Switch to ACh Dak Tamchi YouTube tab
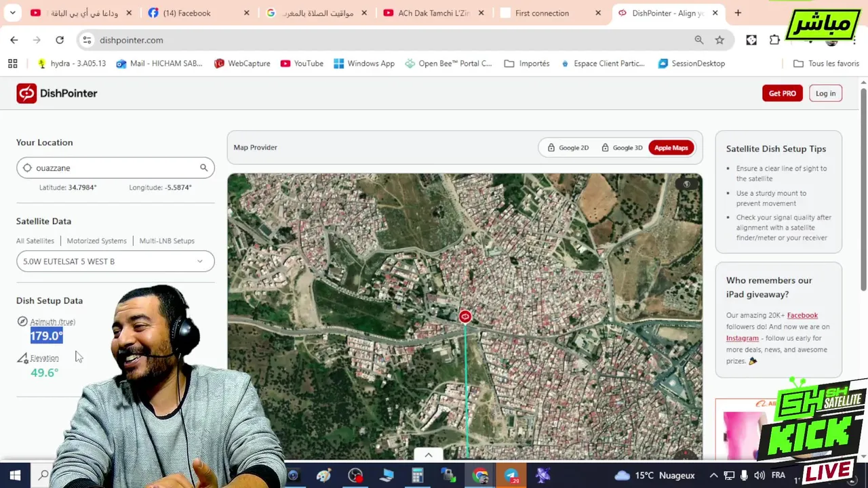 (x=433, y=13)
